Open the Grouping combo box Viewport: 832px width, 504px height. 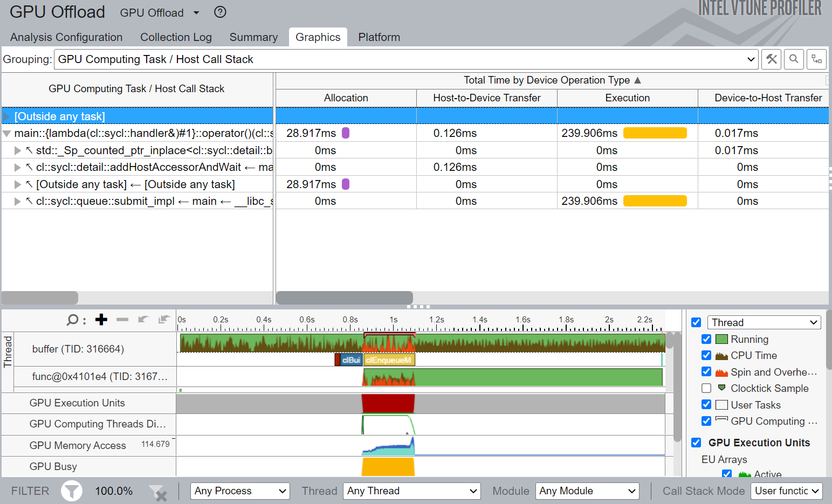[406, 59]
